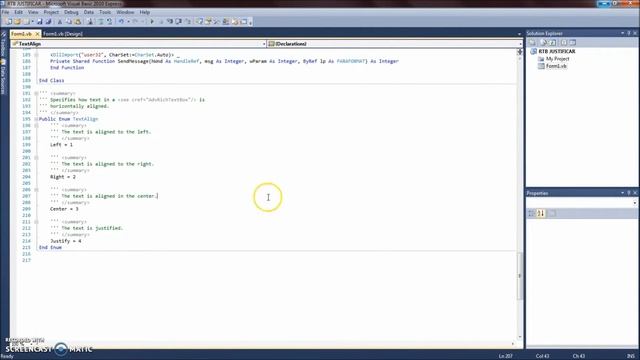Collapse the Public Enum TextAlign block
Viewport: 640px width, 360px height.
coord(36,119)
